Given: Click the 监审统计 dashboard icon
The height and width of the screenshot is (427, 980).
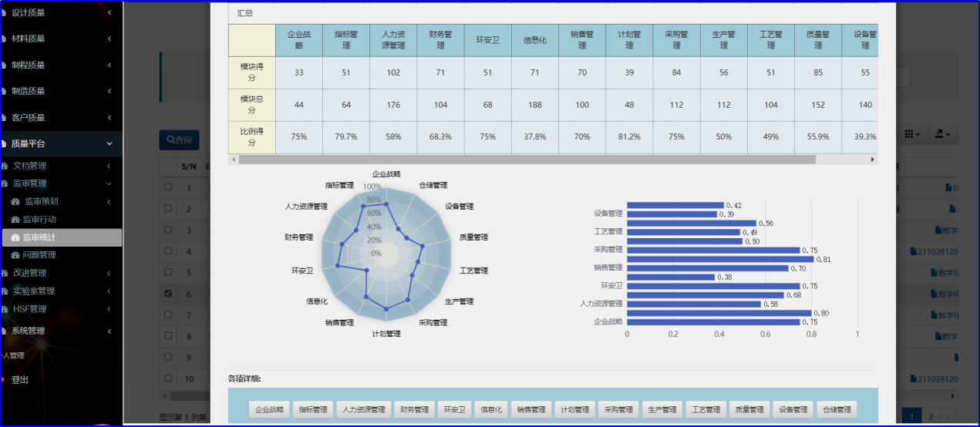Looking at the screenshot, I should click(x=15, y=237).
